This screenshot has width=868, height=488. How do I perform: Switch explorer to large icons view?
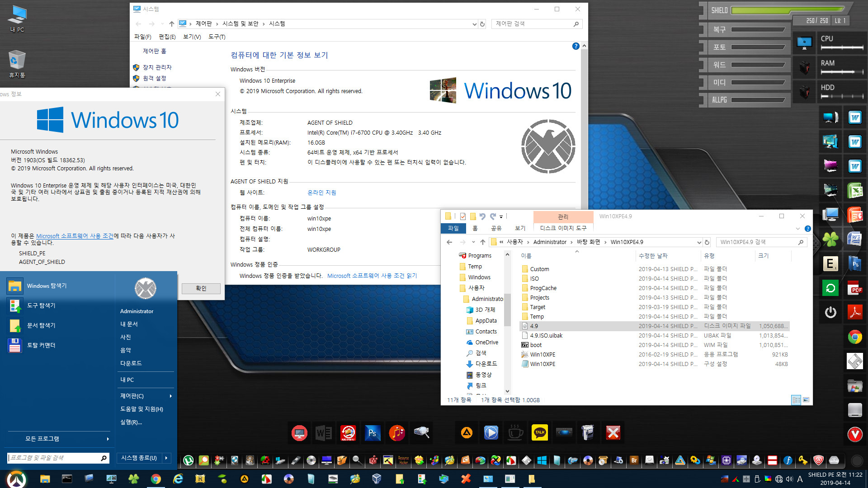[806, 400]
